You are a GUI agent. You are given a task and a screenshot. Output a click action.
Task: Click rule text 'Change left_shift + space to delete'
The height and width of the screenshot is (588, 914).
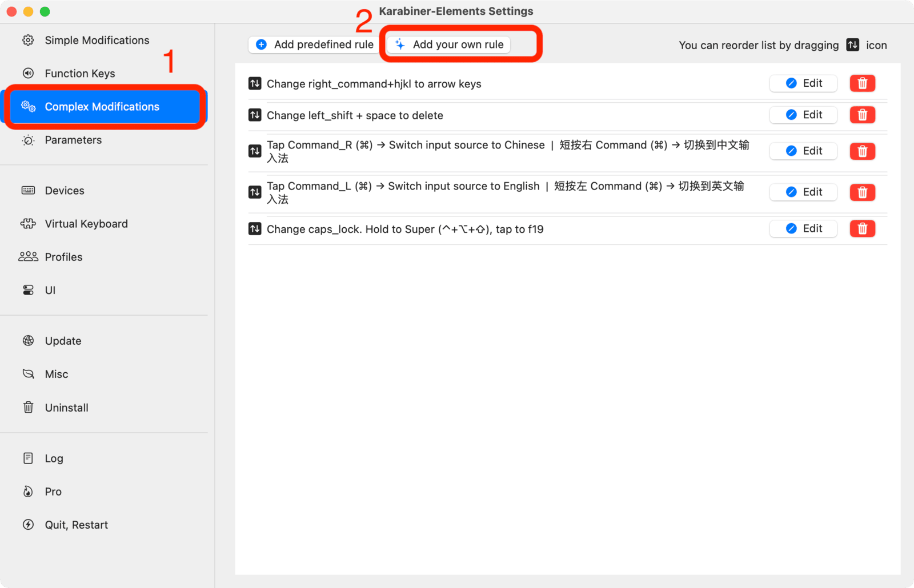point(355,115)
